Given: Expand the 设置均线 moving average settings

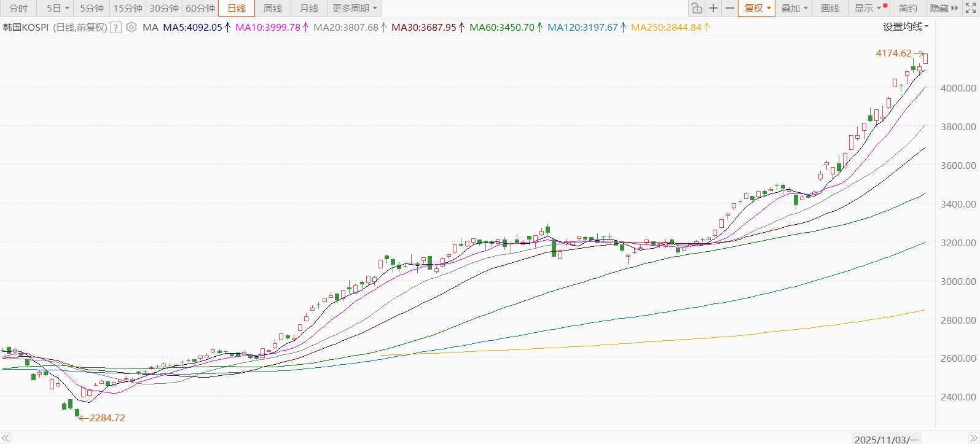Looking at the screenshot, I should (906, 26).
